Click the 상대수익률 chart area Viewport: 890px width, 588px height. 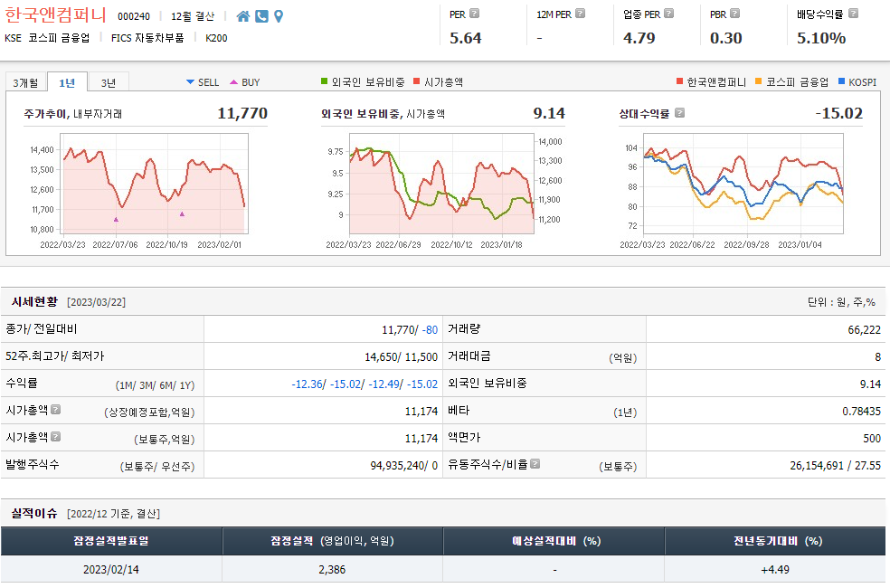(x=743, y=184)
